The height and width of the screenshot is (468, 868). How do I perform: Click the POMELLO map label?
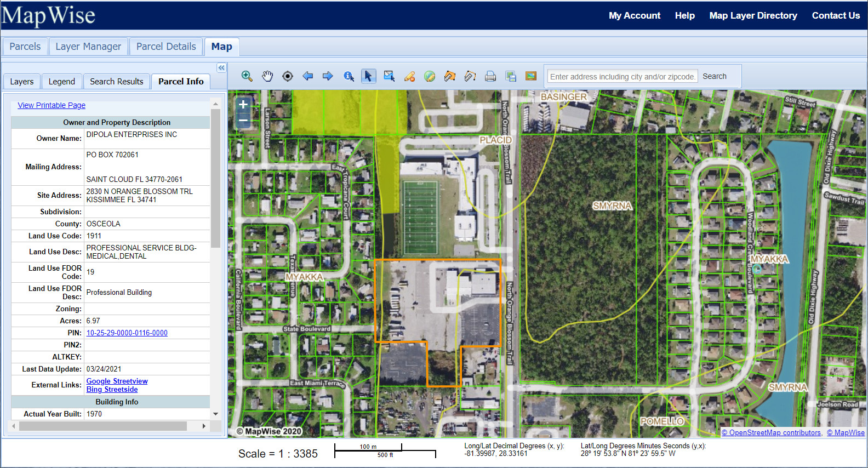pyautogui.click(x=662, y=421)
